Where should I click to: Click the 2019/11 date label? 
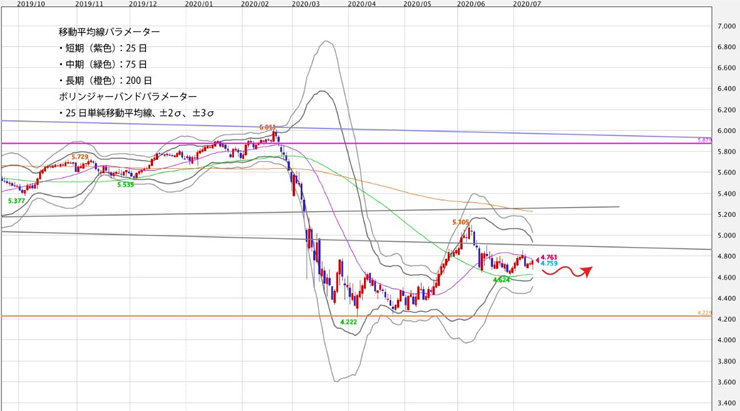tap(89, 3)
